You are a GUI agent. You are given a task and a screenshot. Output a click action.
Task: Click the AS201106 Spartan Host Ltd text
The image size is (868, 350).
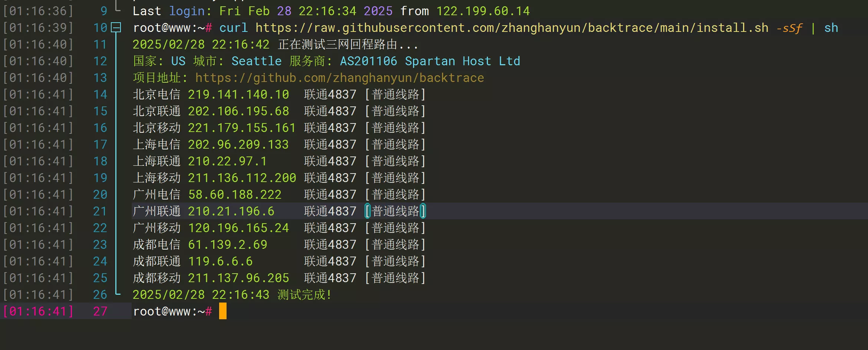430,61
